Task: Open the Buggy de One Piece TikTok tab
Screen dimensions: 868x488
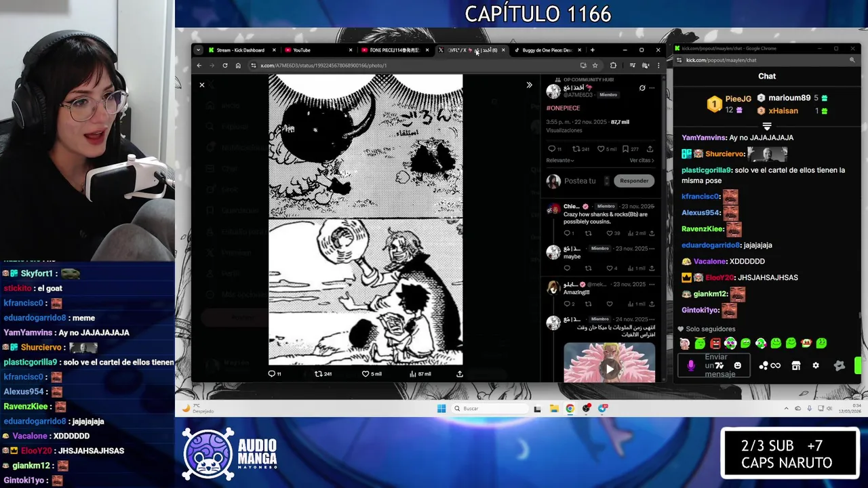Action: pos(548,50)
